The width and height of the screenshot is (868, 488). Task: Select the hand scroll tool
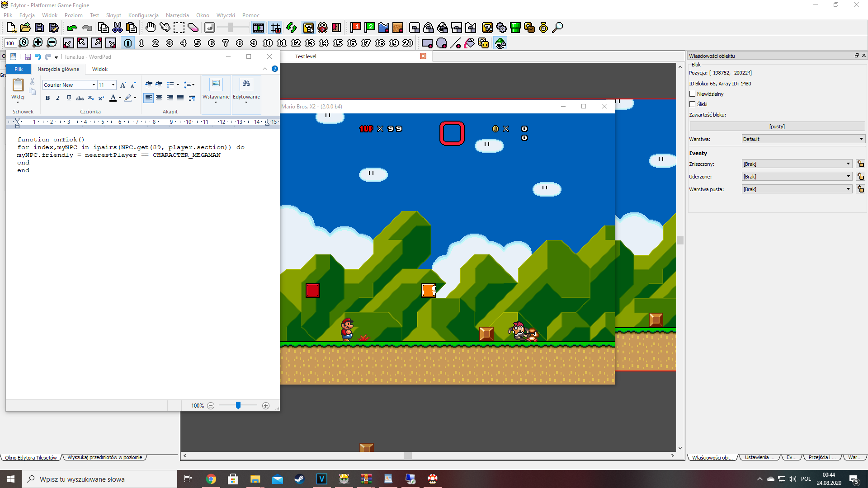coord(151,28)
